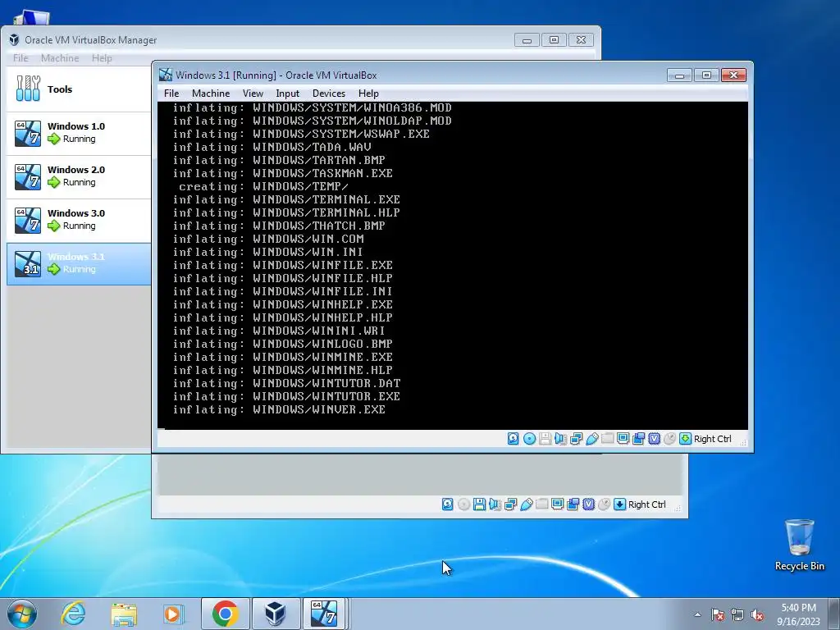
Task: Click the creating: WINDOWS/TEMP/ line in console
Action: [263, 186]
